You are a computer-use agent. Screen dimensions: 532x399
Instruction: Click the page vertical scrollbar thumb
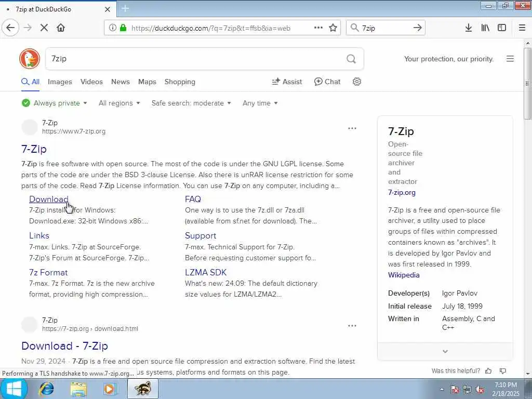pyautogui.click(x=527, y=84)
